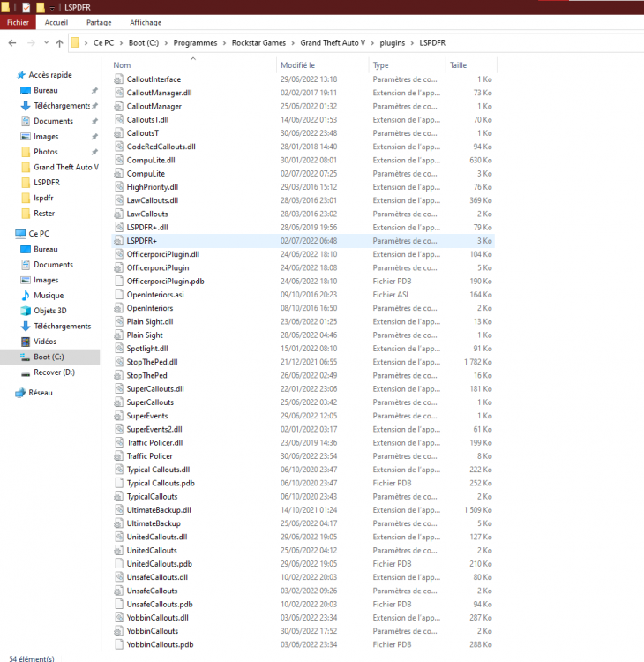This screenshot has height=662, width=644.
Task: Open the Partage ribbon tab
Action: tap(99, 22)
